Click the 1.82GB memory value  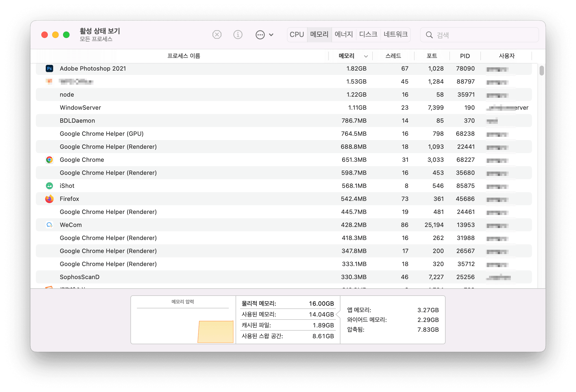click(x=356, y=68)
